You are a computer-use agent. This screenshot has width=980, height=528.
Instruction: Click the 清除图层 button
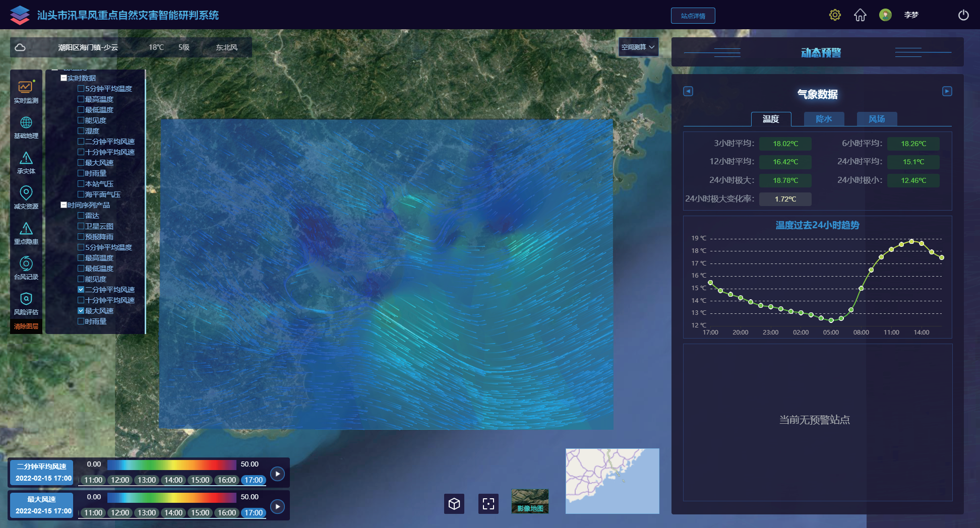(26, 326)
